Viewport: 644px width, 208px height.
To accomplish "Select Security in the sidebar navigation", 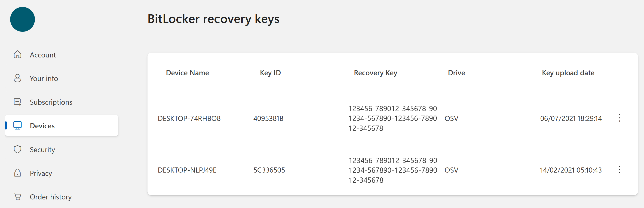I will (43, 149).
